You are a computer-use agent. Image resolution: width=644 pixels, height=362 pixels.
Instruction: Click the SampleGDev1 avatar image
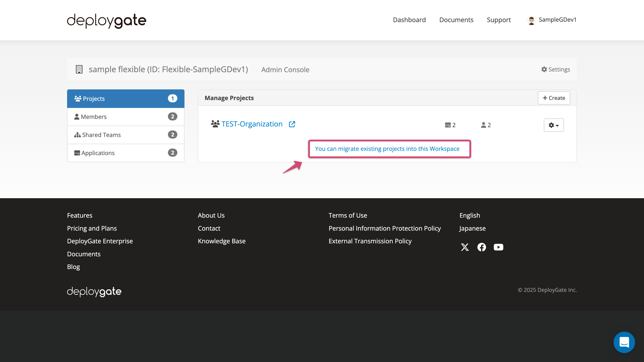point(531,20)
